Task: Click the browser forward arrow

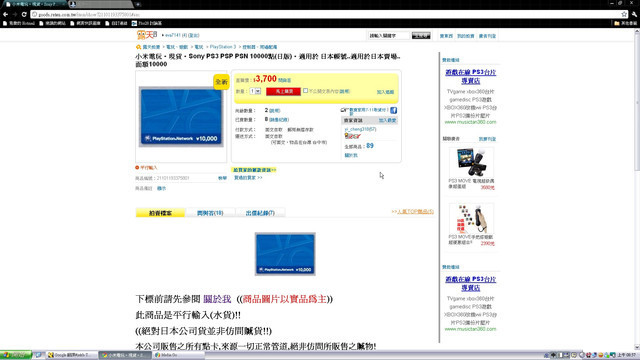Action: click(x=15, y=14)
